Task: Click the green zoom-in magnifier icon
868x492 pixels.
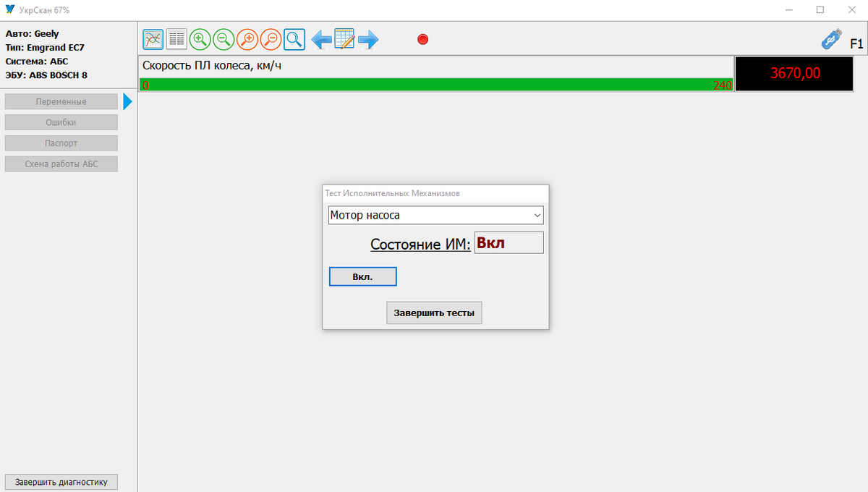Action: click(200, 39)
